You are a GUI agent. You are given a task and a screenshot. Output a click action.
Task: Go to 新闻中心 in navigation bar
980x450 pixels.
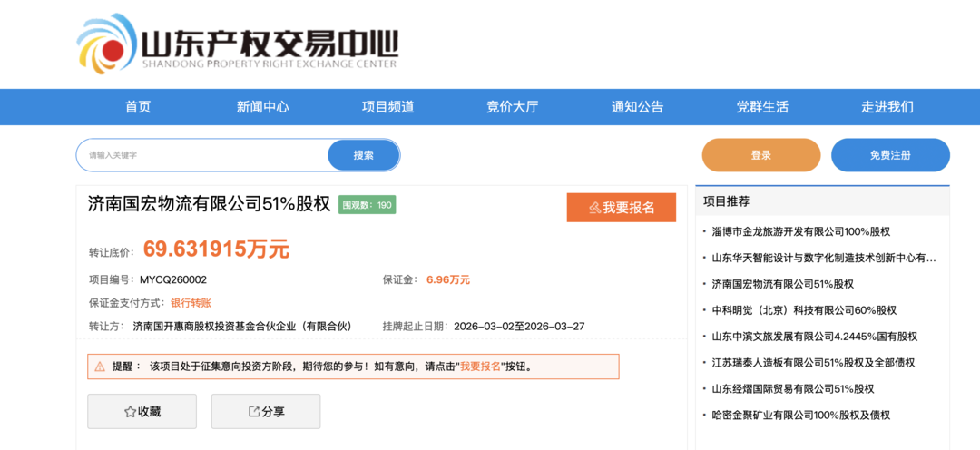coord(263,107)
